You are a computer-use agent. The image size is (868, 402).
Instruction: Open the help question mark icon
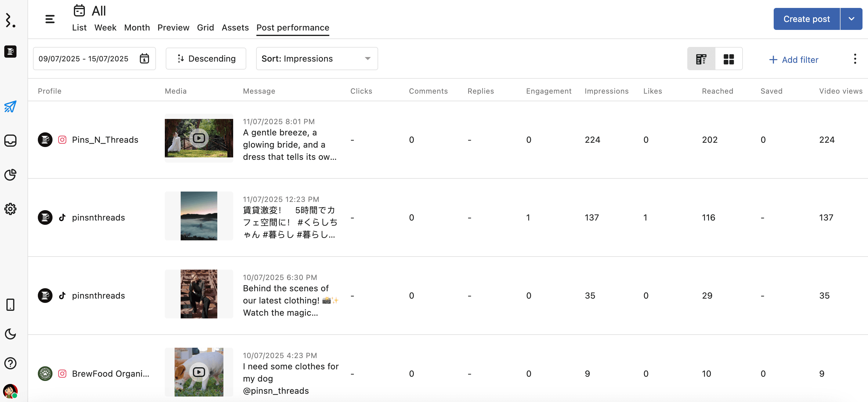click(x=10, y=363)
